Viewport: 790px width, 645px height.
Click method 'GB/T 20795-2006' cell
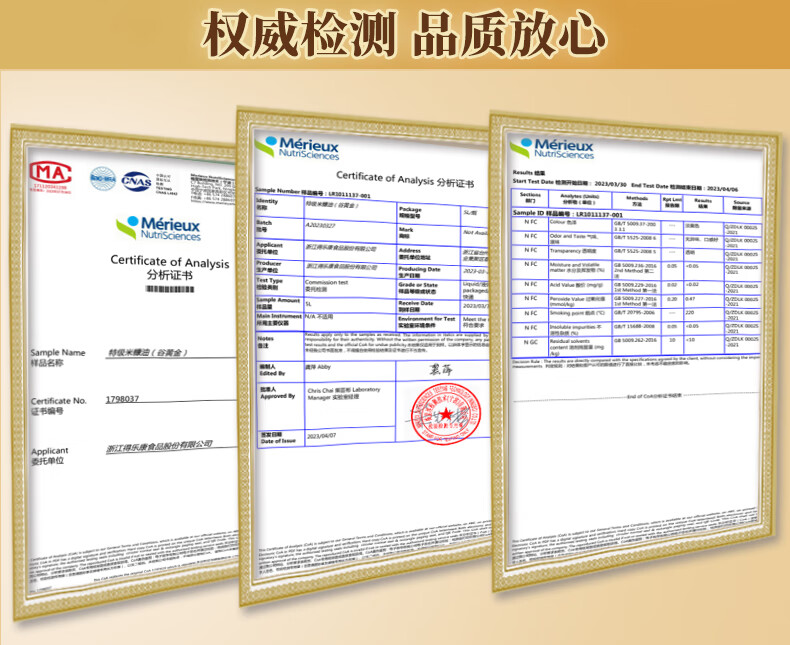point(636,315)
